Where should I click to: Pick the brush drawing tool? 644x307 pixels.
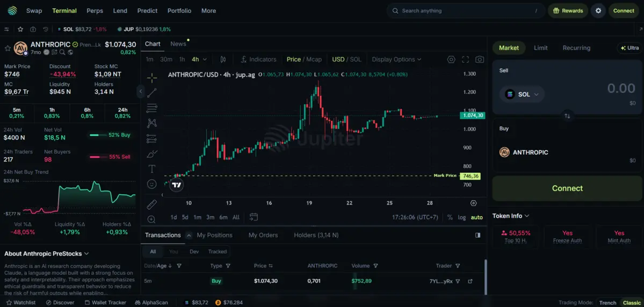point(152,154)
